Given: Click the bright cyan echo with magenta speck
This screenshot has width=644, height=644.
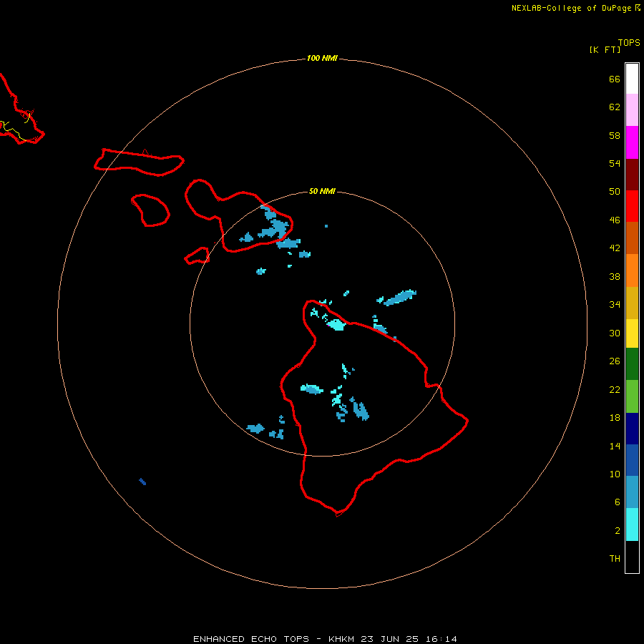Looking at the screenshot, I should click(337, 325).
